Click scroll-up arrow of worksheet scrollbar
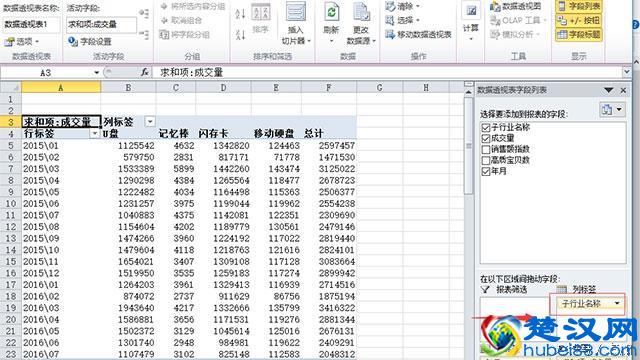640x360 pixels. pos(468,92)
